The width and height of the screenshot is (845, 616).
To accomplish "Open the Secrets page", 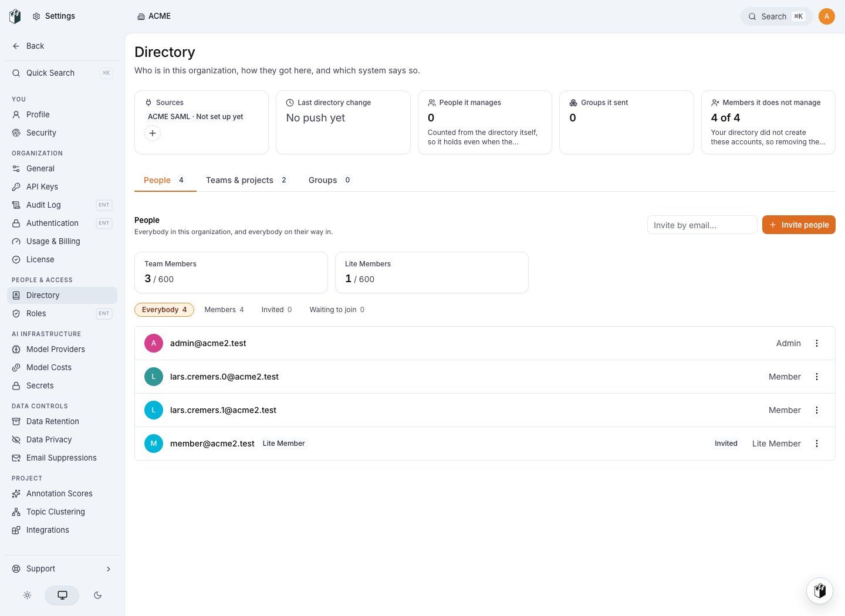I will pyautogui.click(x=62, y=385).
